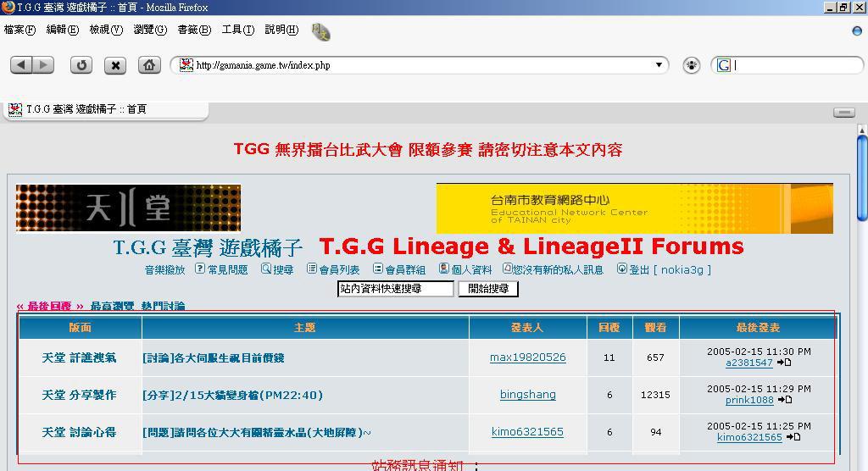
Task: Switch to the 最高瀏覽 list
Action: click(113, 306)
